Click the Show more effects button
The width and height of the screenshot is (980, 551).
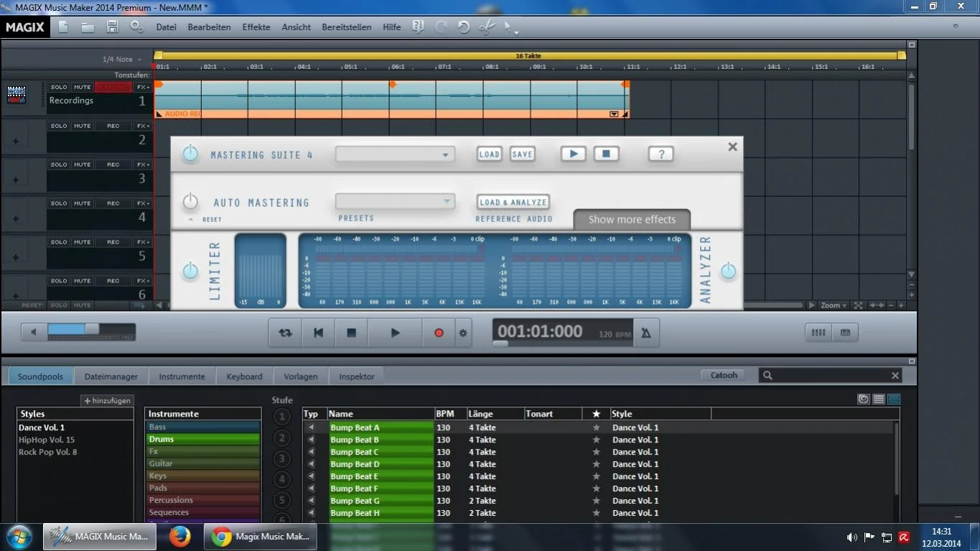(632, 220)
